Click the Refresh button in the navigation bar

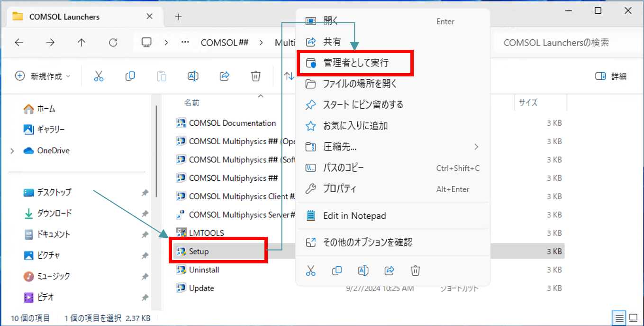[113, 43]
